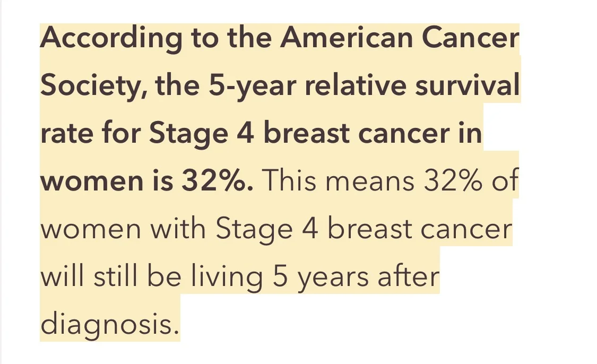The width and height of the screenshot is (597, 364).
Task: Click the words "breast cancer" in the non-bold line
Action: click(x=419, y=229)
